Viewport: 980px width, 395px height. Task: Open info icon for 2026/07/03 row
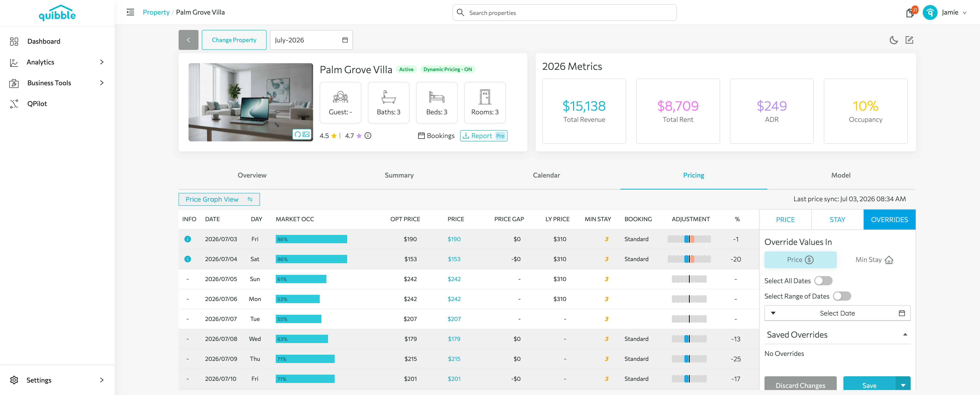click(187, 239)
